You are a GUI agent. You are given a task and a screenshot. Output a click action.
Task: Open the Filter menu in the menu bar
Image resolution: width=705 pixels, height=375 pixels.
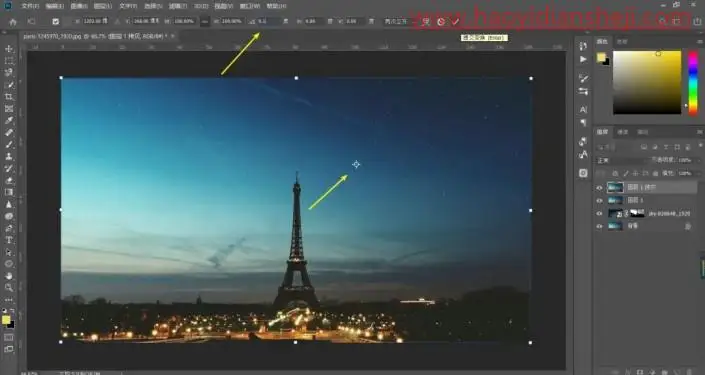tap(178, 6)
